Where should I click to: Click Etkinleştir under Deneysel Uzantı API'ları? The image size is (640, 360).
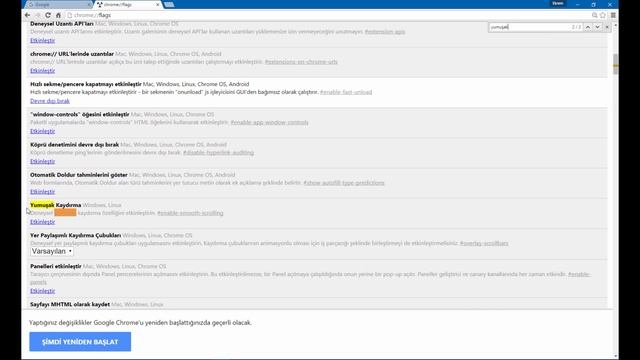pos(42,40)
